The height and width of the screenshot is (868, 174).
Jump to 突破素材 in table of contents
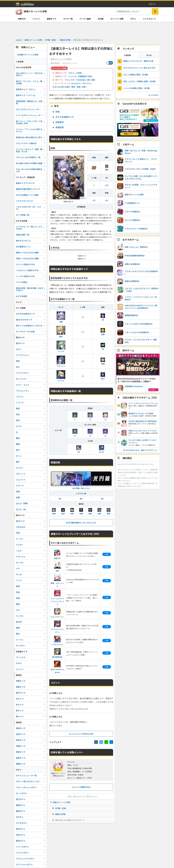pyautogui.click(x=59, y=122)
